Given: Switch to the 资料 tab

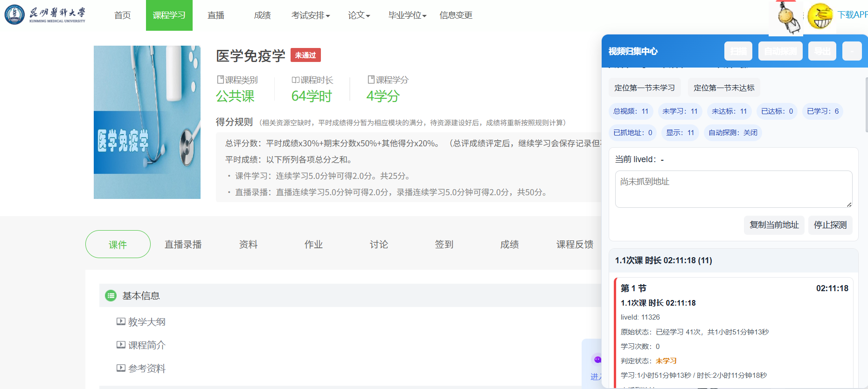Looking at the screenshot, I should pos(249,244).
